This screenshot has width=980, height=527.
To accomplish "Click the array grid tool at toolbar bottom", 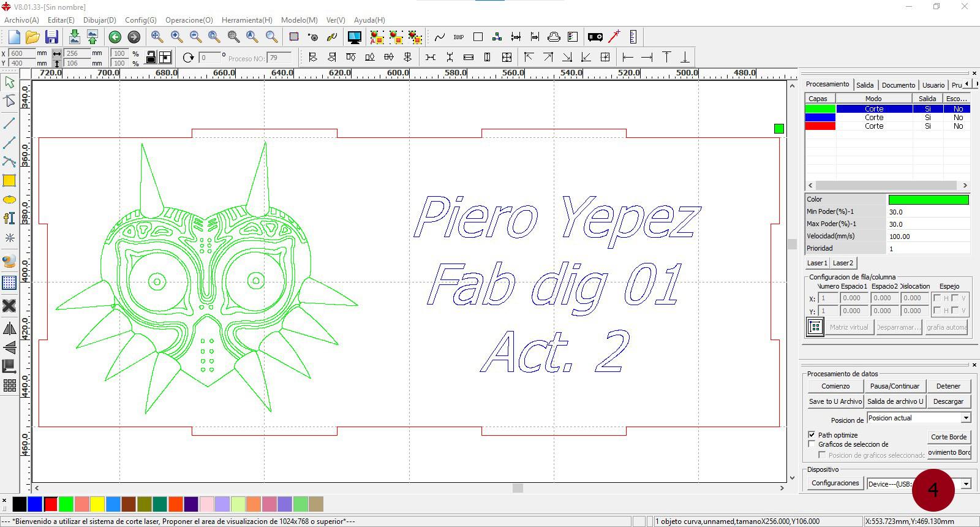I will 9,385.
